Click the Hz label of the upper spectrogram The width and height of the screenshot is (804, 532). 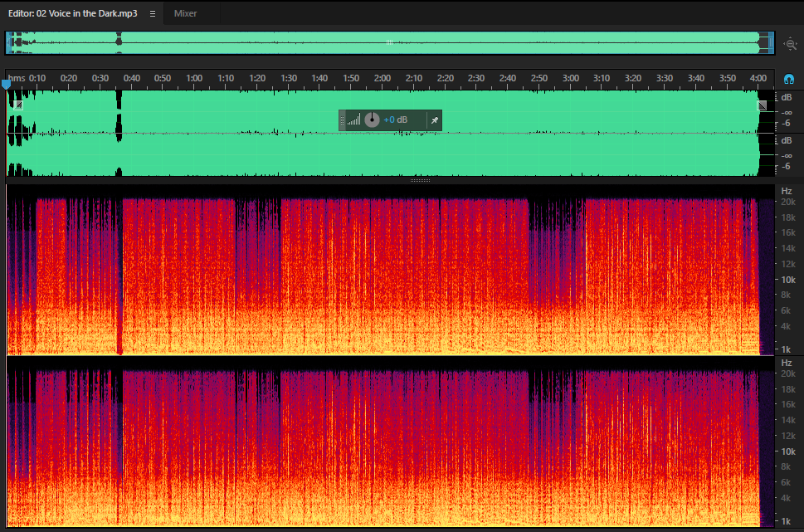pyautogui.click(x=787, y=191)
